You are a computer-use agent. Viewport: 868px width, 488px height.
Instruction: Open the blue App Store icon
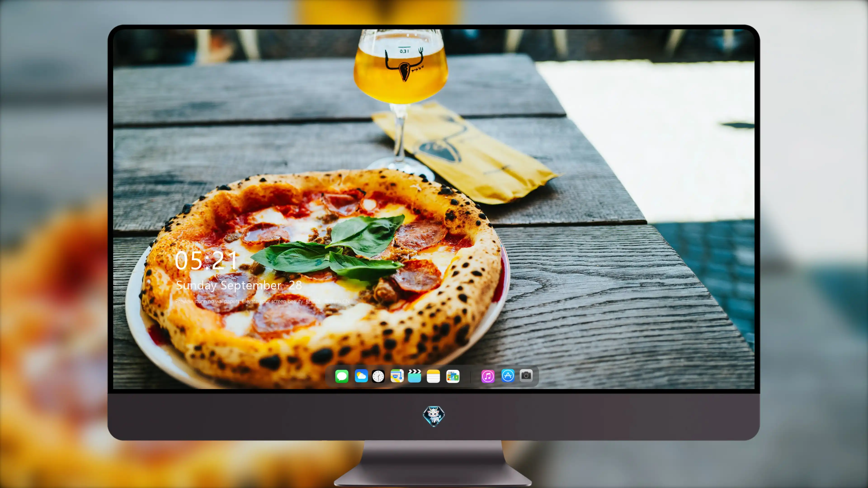point(507,375)
